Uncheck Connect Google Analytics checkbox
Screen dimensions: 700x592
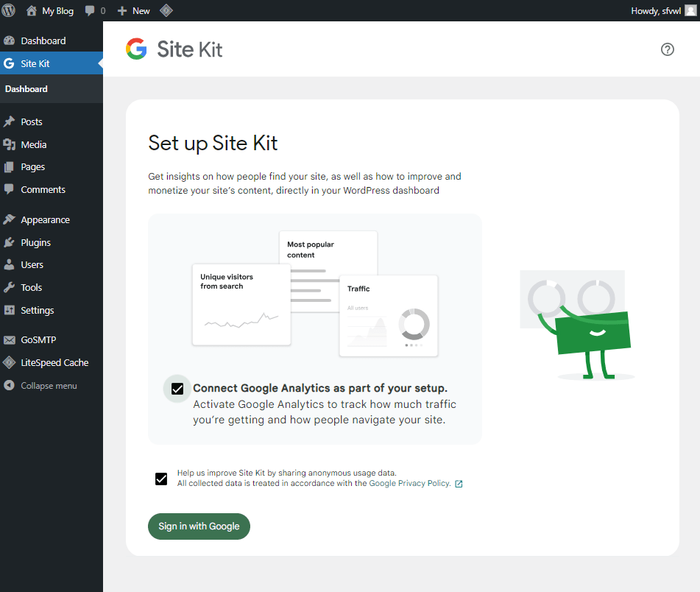[x=177, y=389]
